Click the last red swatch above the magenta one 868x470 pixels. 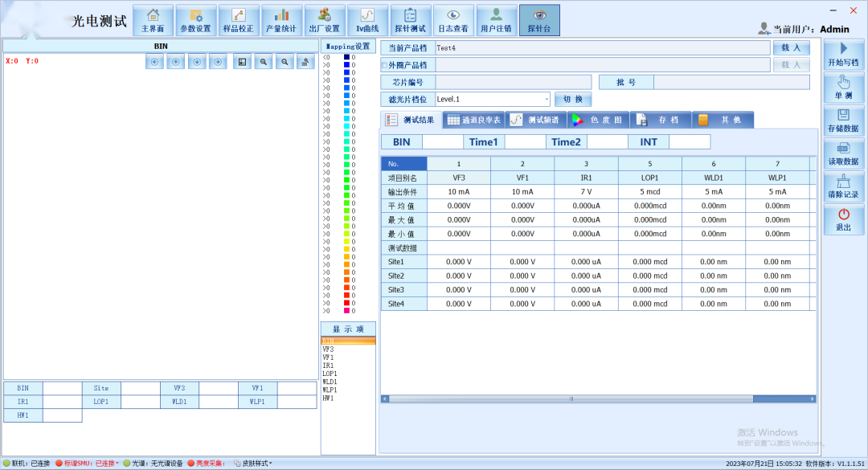(x=346, y=303)
